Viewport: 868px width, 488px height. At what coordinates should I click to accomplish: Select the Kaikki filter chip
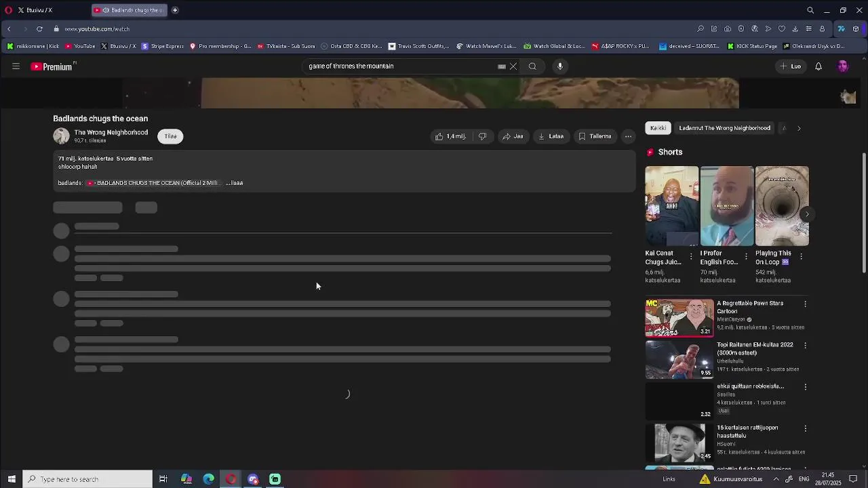point(658,128)
